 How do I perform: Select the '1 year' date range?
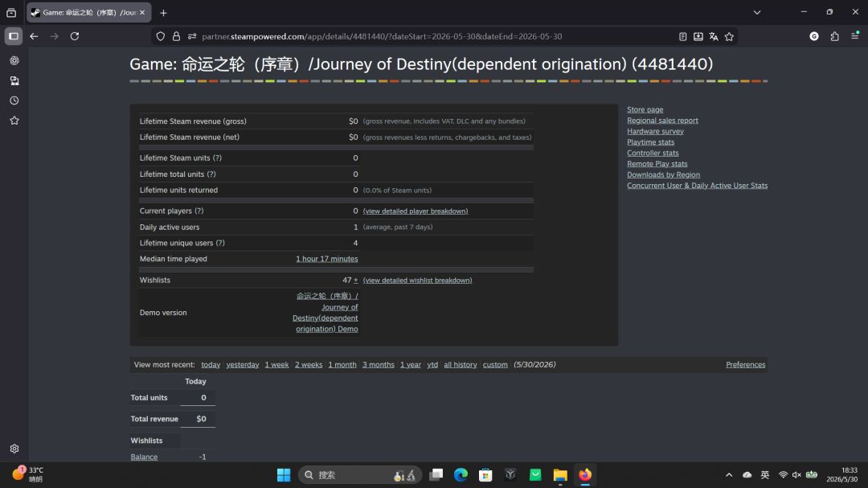click(410, 364)
